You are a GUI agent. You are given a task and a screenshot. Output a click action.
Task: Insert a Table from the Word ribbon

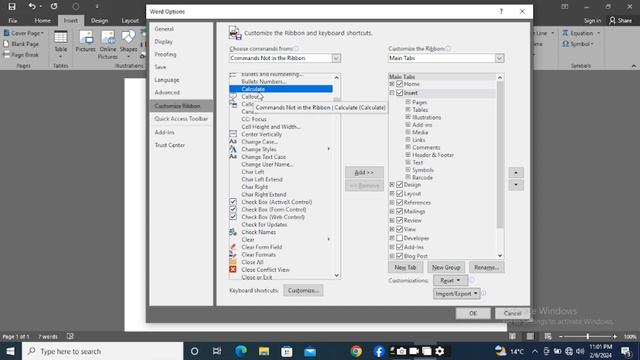[60, 44]
